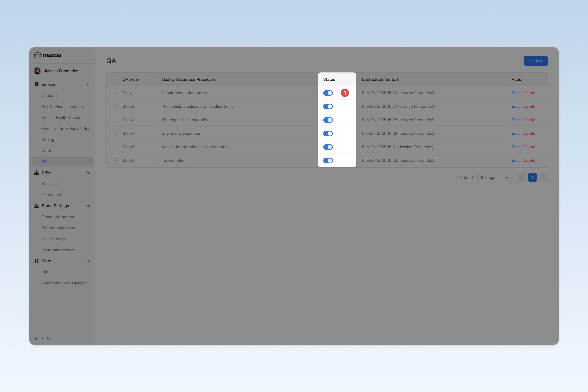Toggle the Tire condition status
This screenshot has height=392, width=588.
tap(328, 160)
